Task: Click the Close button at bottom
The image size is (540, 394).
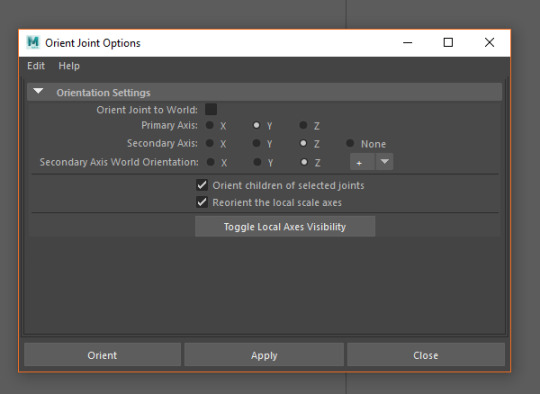Action: point(426,355)
